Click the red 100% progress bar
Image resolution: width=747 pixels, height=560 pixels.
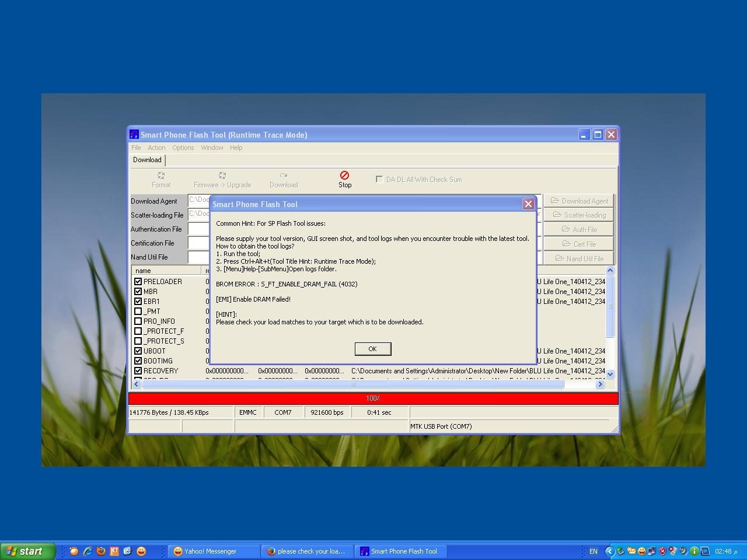373,398
